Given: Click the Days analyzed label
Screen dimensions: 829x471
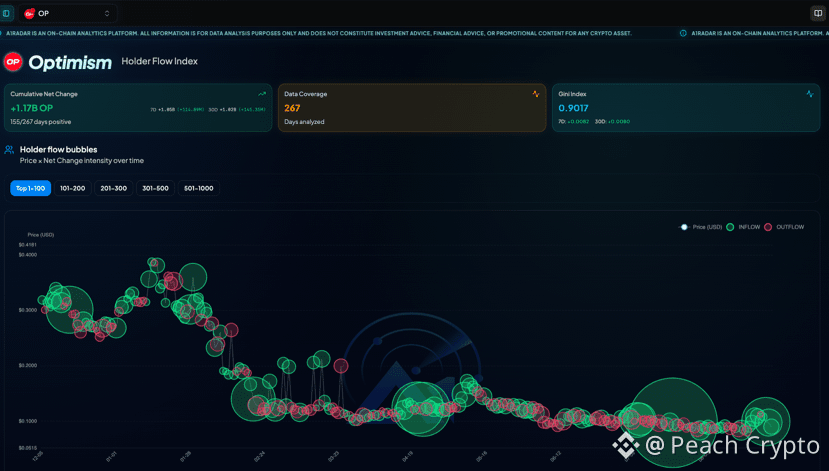Looking at the screenshot, I should point(304,122).
